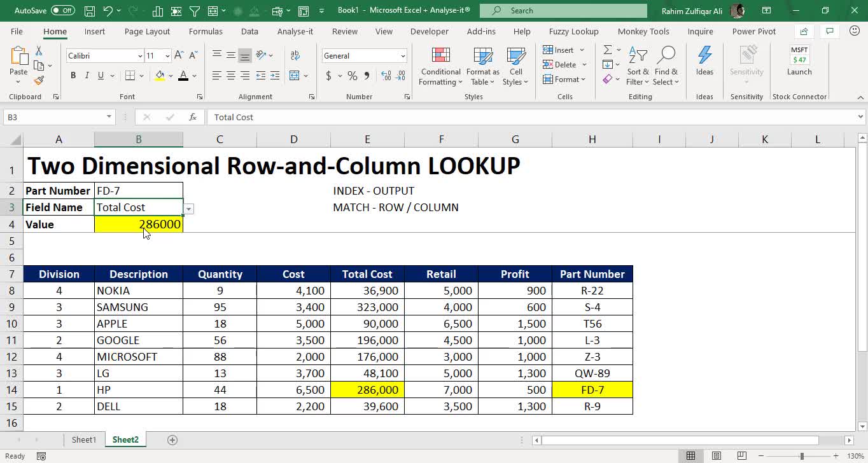Open Format as Table gallery
This screenshot has width=868, height=463.
[x=482, y=66]
